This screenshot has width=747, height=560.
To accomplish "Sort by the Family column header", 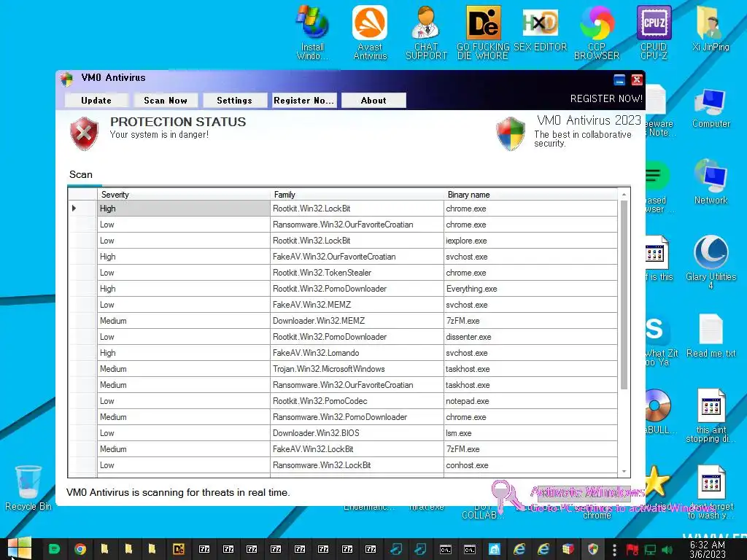I will tap(357, 194).
